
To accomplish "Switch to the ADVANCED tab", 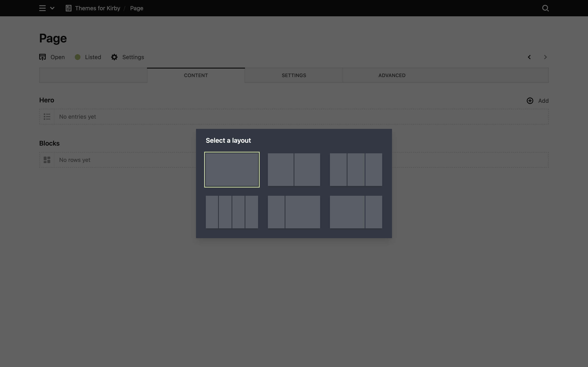I will click(392, 75).
